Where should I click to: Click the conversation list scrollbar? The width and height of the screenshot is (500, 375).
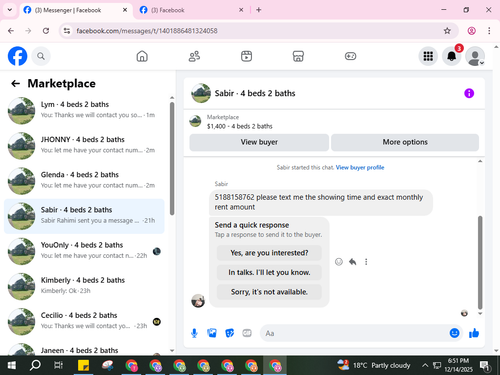pyautogui.click(x=172, y=158)
